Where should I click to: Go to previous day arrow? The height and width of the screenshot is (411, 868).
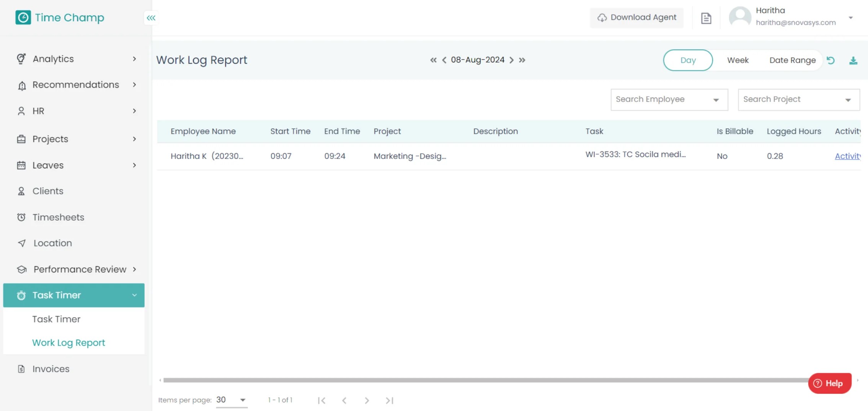click(x=444, y=60)
